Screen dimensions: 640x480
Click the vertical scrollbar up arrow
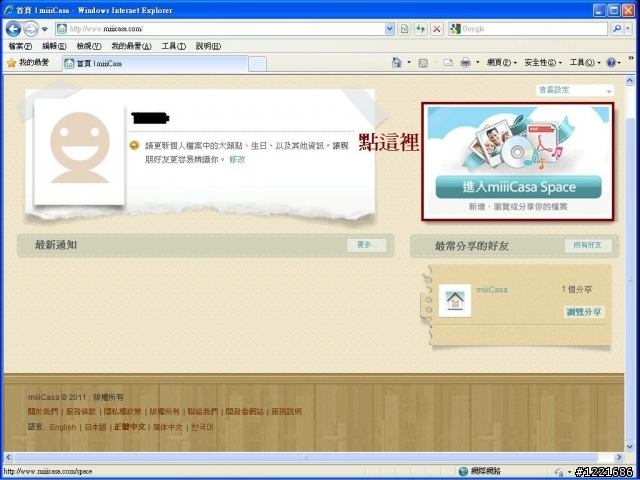coord(630,81)
